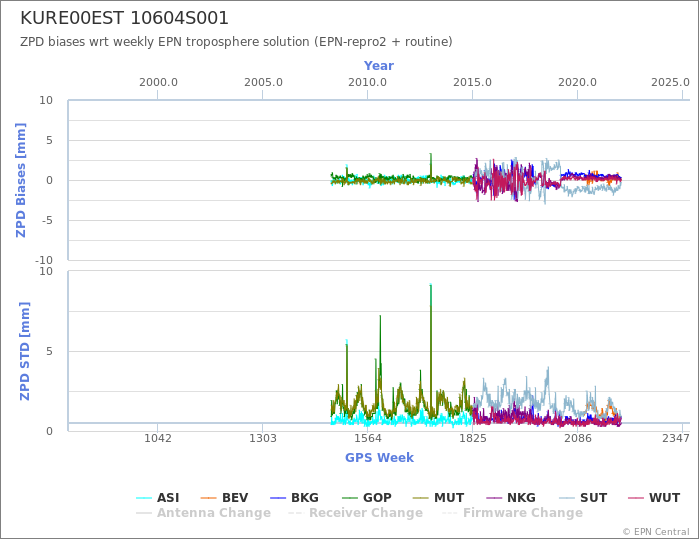Click the 2000.0 year axis label
The height and width of the screenshot is (540, 700).
[x=158, y=83]
